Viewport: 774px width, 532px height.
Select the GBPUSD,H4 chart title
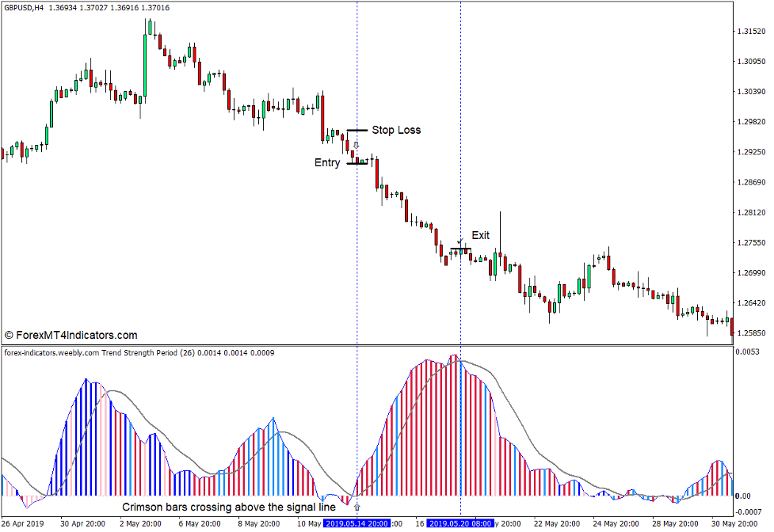click(24, 6)
